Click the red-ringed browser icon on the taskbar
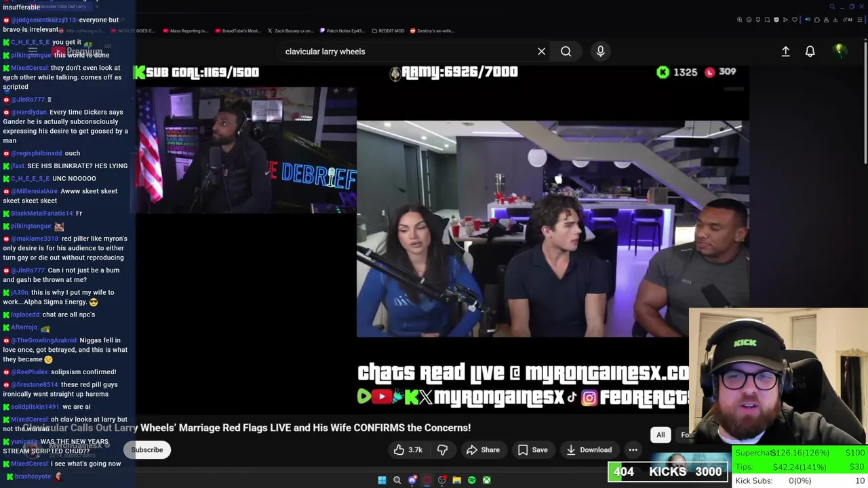This screenshot has width=868, height=488. click(427, 480)
